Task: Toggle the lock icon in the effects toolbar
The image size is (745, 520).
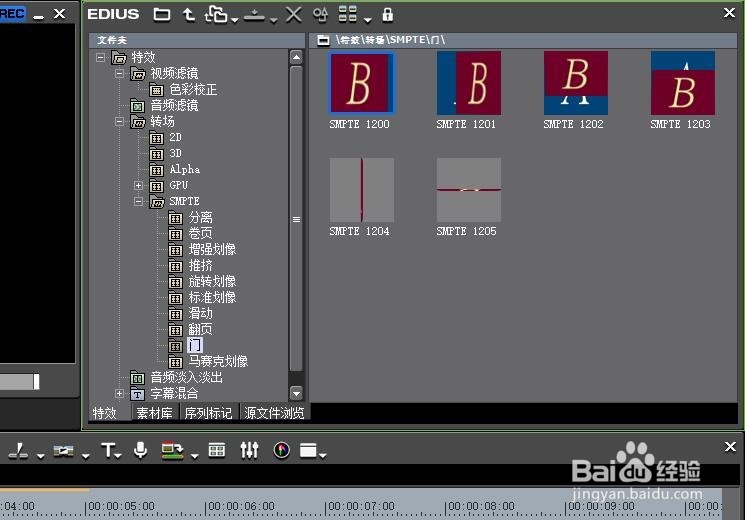Action: point(388,15)
